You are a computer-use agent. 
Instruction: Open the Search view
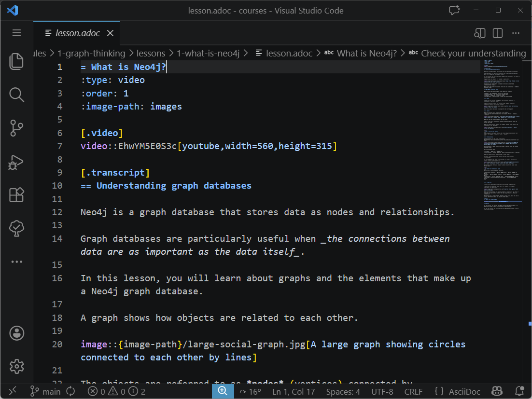point(16,95)
